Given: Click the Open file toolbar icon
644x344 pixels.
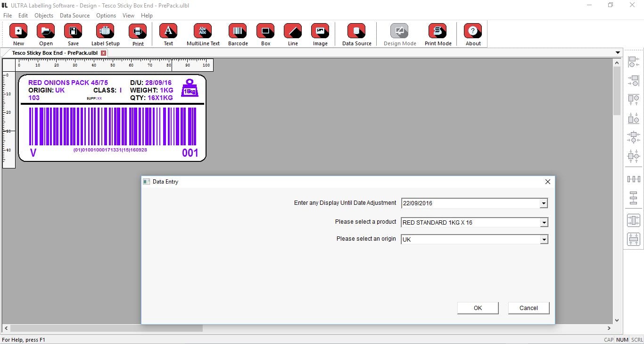Looking at the screenshot, I should tap(46, 31).
